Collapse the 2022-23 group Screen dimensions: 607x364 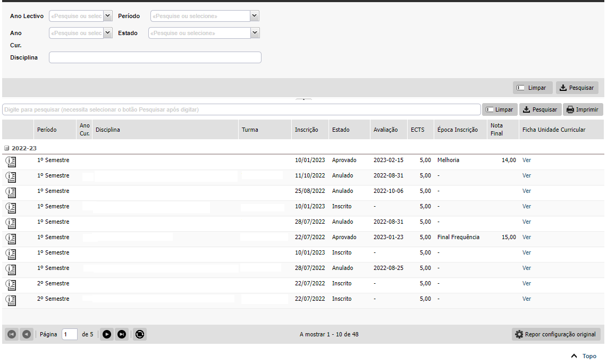tap(7, 148)
